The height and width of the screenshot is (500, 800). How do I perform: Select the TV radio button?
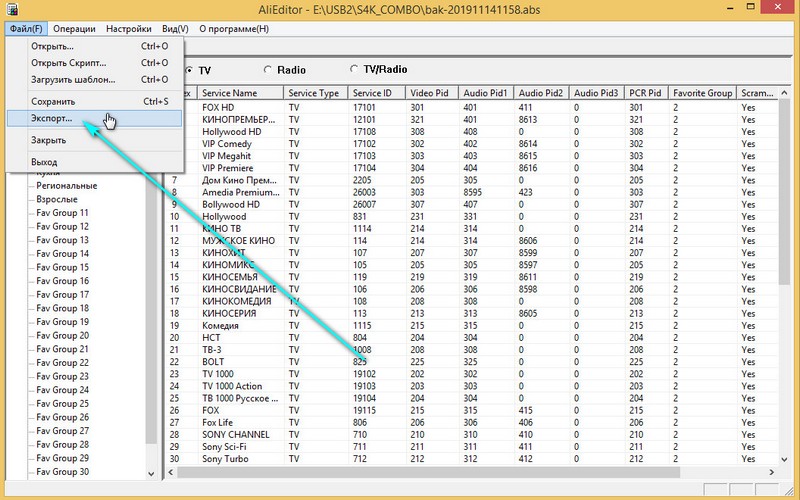(189, 70)
